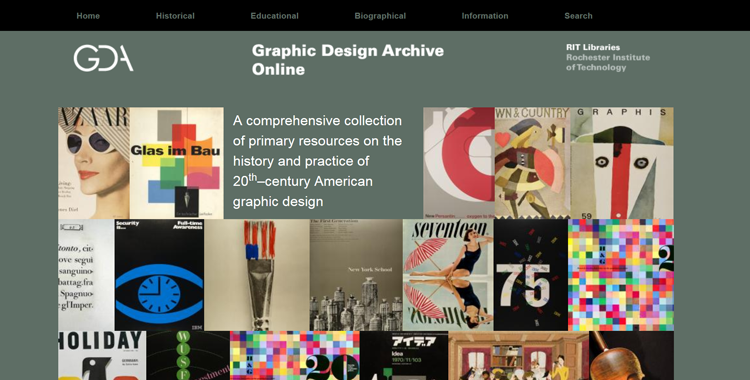Select the Bazaar magazine cover with sunglasses
750x380 pixels.
94,163
